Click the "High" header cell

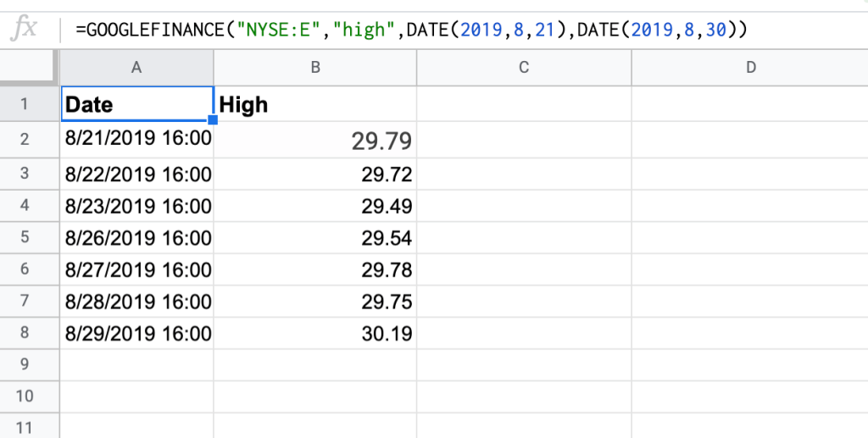pos(314,104)
